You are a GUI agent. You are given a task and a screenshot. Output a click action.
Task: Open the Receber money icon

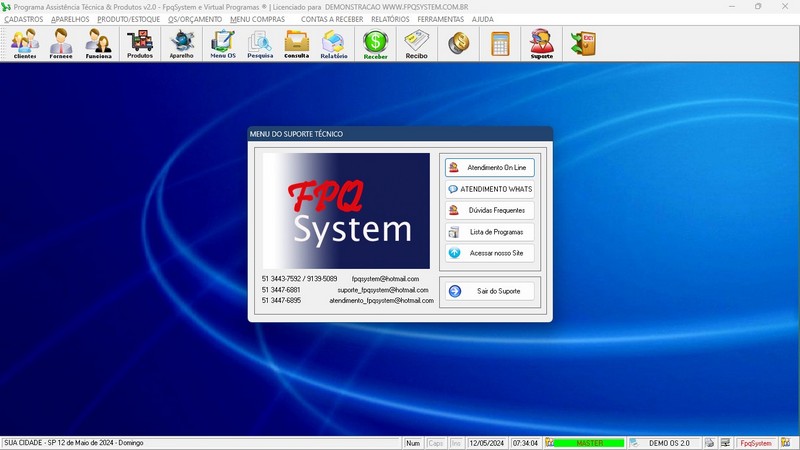tap(376, 44)
